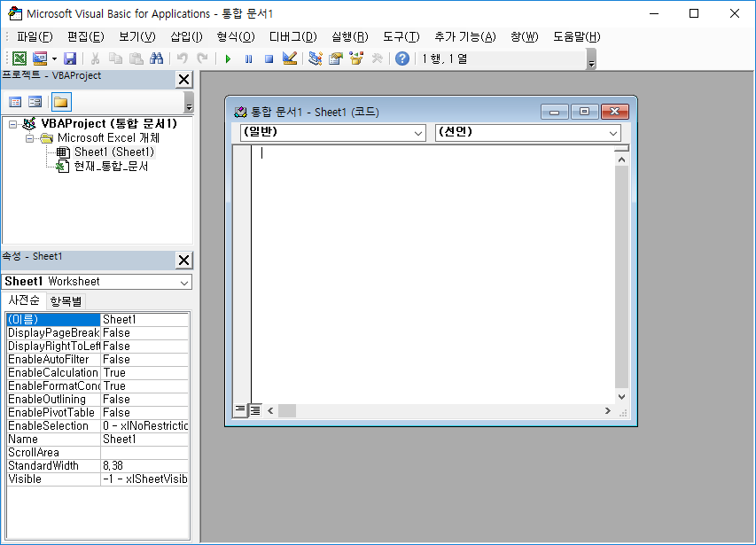
Task: Save the workbook with the floppy icon
Action: pyautogui.click(x=70, y=58)
